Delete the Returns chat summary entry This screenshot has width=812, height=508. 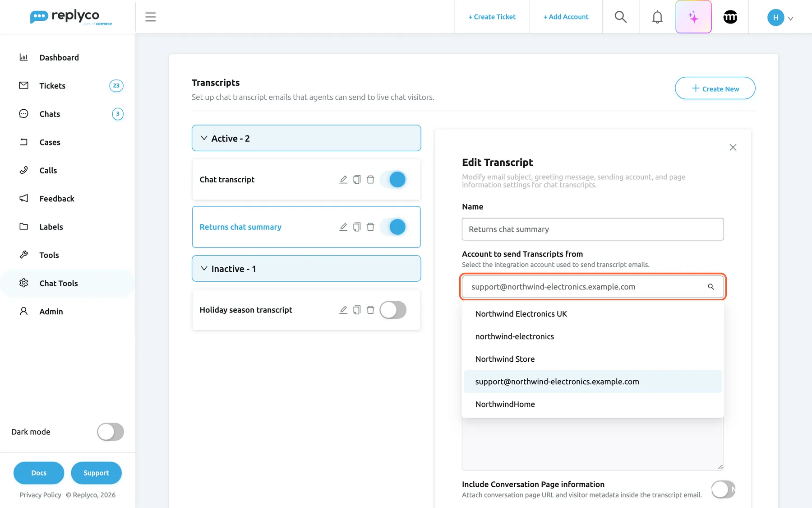[x=370, y=227]
